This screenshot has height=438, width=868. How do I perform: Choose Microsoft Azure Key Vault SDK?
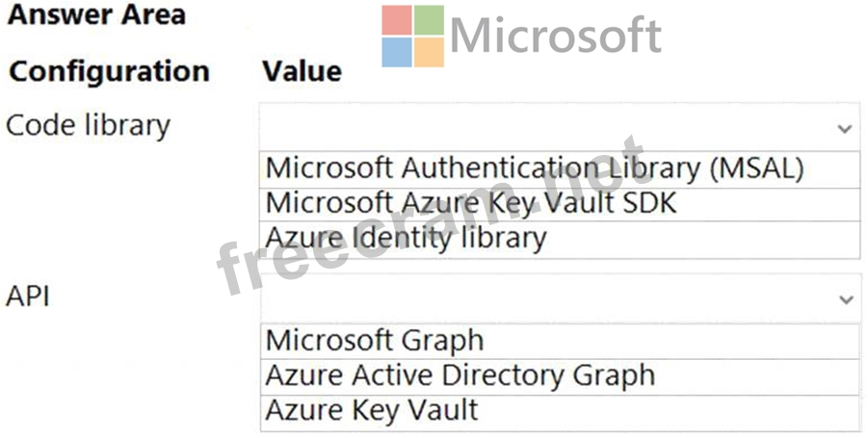coord(471,203)
